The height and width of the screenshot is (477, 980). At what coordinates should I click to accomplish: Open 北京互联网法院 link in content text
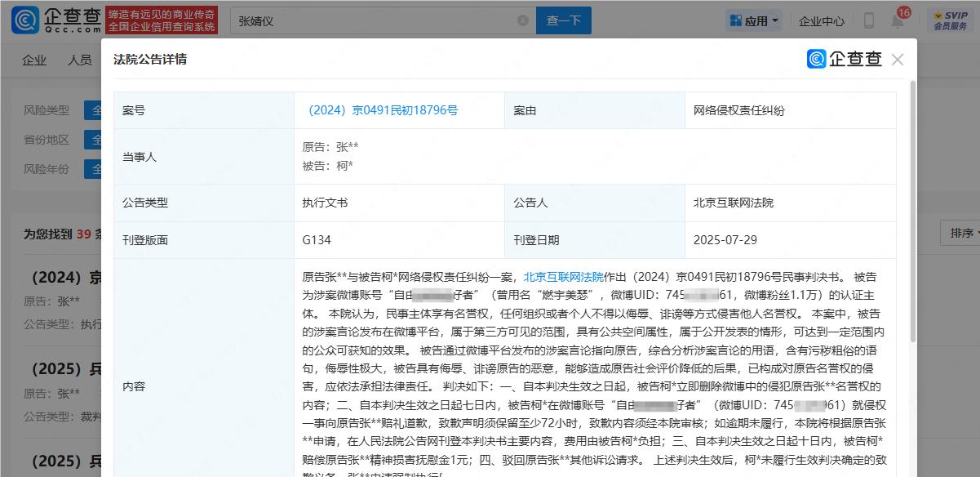[x=563, y=277]
